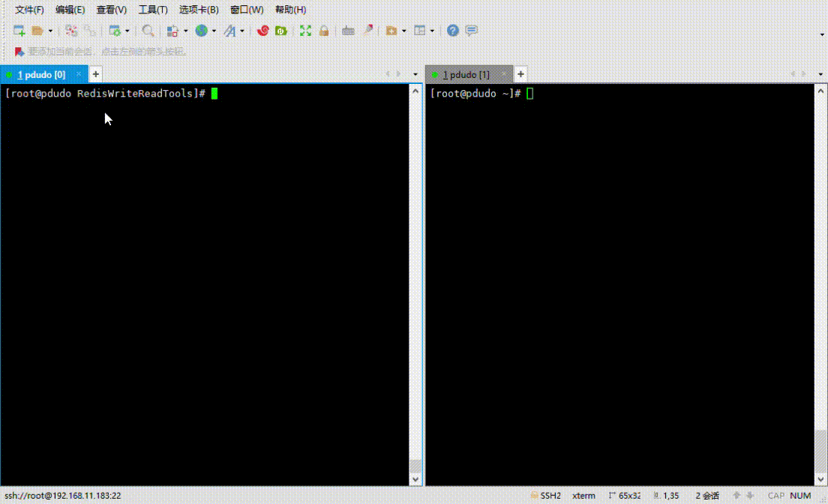The image size is (828, 504).
Task: Click left pane scrollbar up arrow
Action: [x=415, y=91]
